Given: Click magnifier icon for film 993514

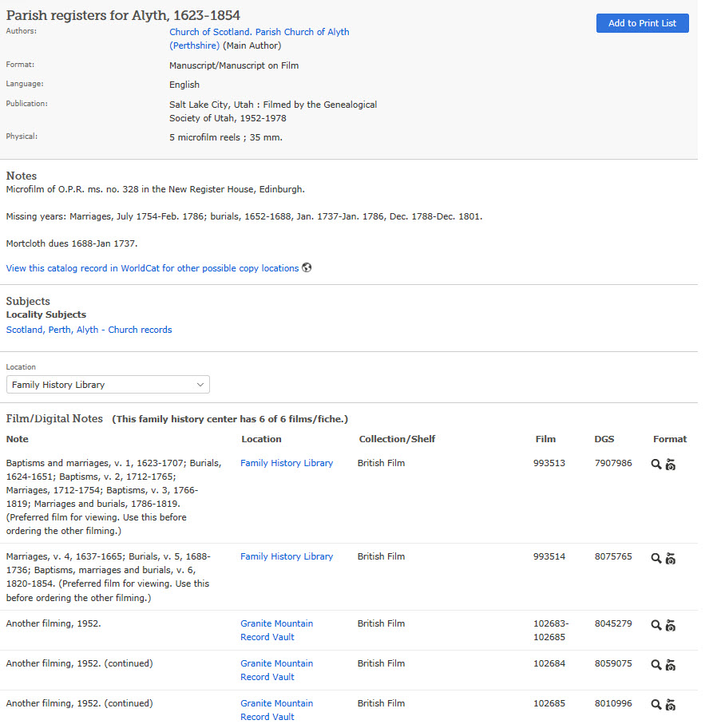Looking at the screenshot, I should coord(656,558).
